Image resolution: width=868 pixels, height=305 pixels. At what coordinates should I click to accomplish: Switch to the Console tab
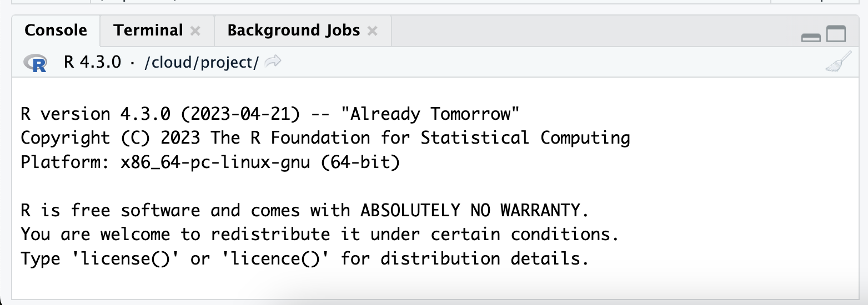click(x=56, y=30)
